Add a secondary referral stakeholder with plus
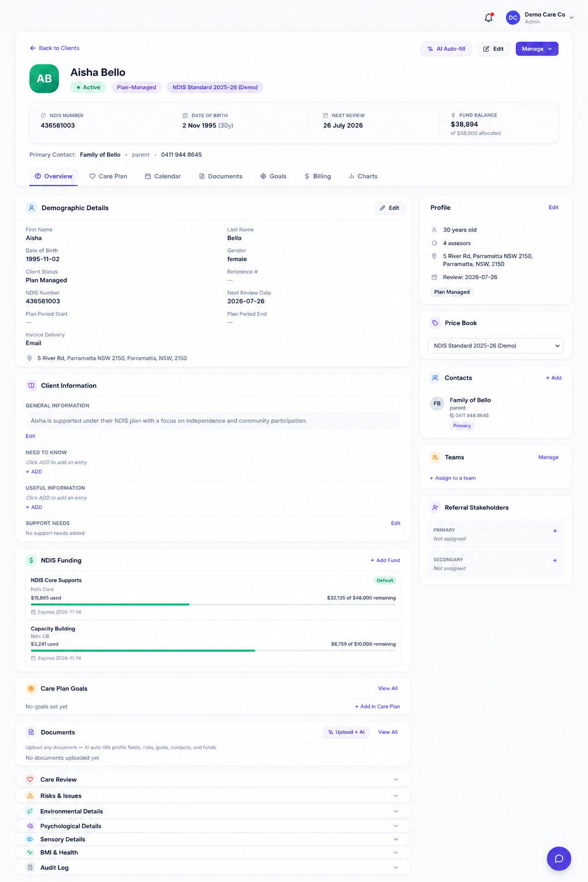588x882 pixels. [555, 560]
